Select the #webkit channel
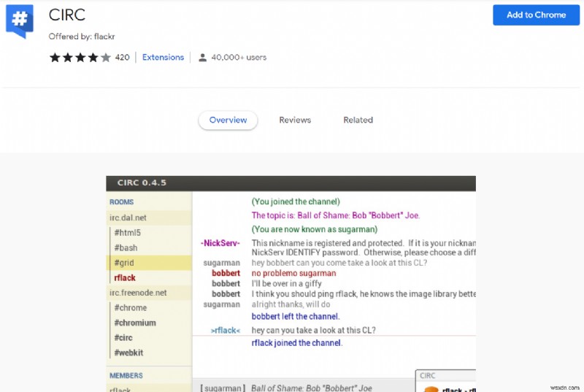The height and width of the screenshot is (392, 584). (129, 353)
